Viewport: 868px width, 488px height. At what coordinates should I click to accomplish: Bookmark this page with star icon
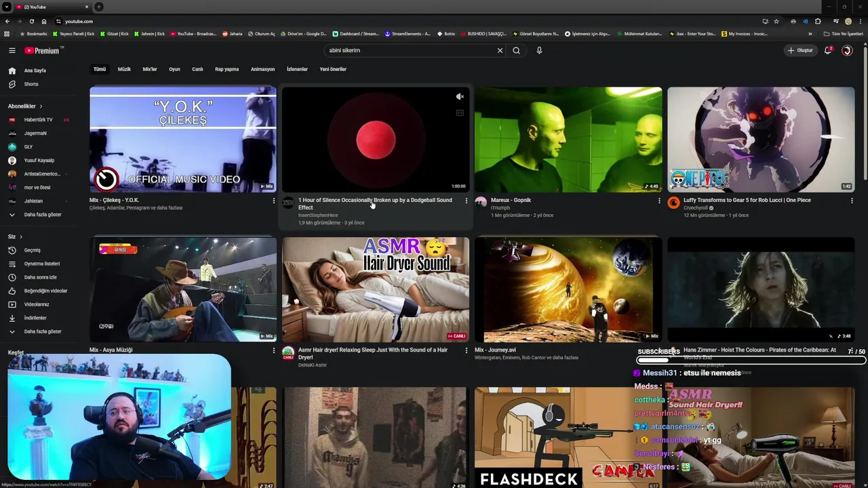coord(776,21)
